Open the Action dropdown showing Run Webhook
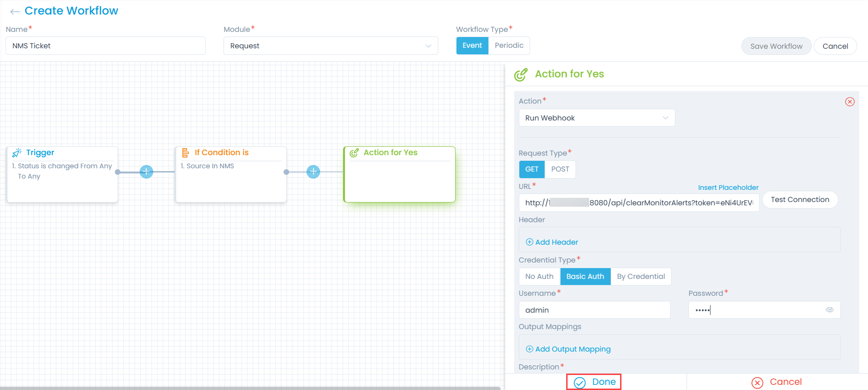The height and width of the screenshot is (390, 868). [x=597, y=118]
